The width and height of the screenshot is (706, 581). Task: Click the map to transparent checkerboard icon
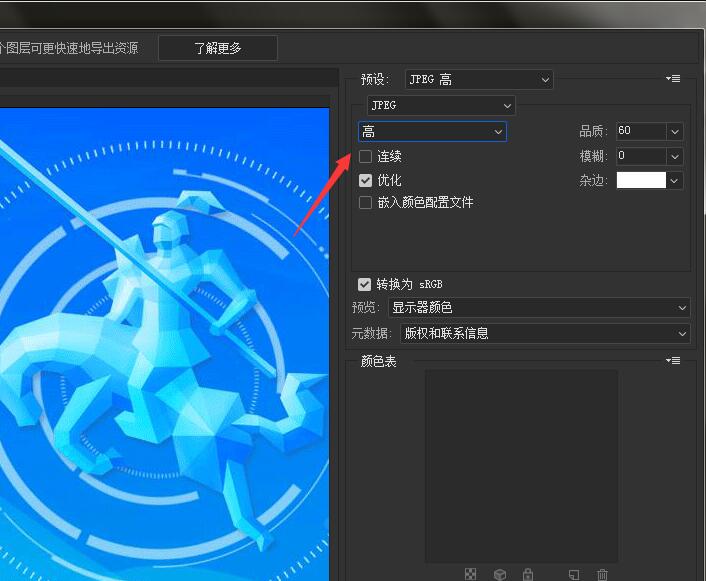point(470,574)
